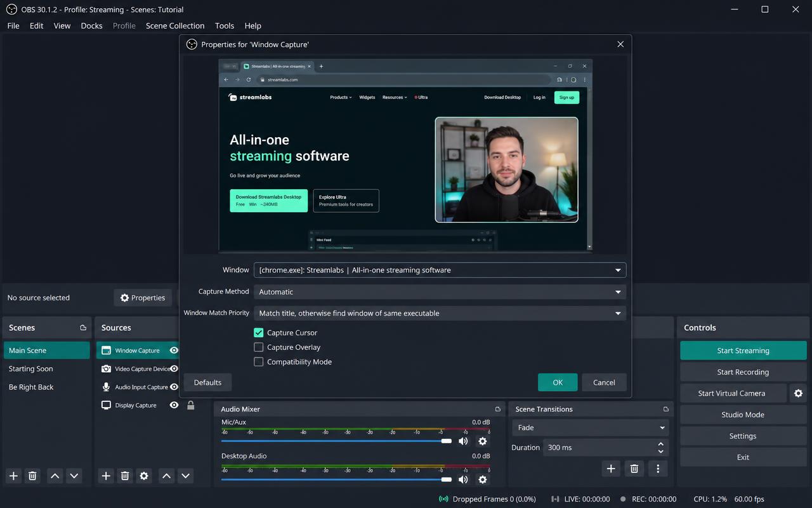Hide Display Capture with eye icon

pos(174,405)
